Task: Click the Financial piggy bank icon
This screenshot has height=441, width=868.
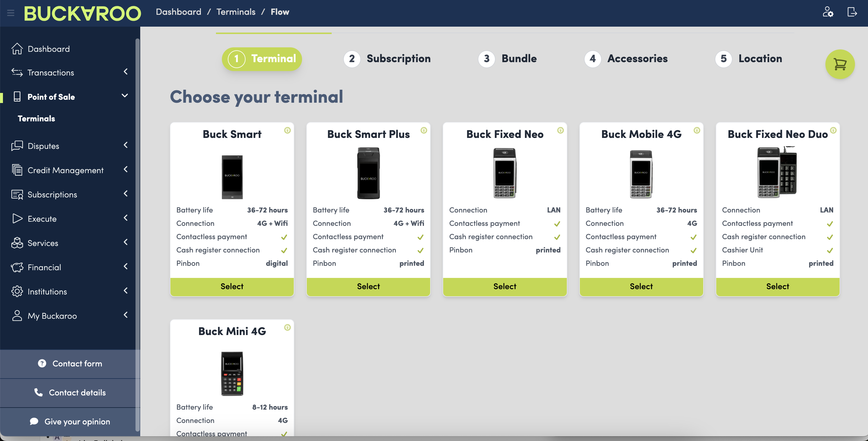Action: click(17, 267)
